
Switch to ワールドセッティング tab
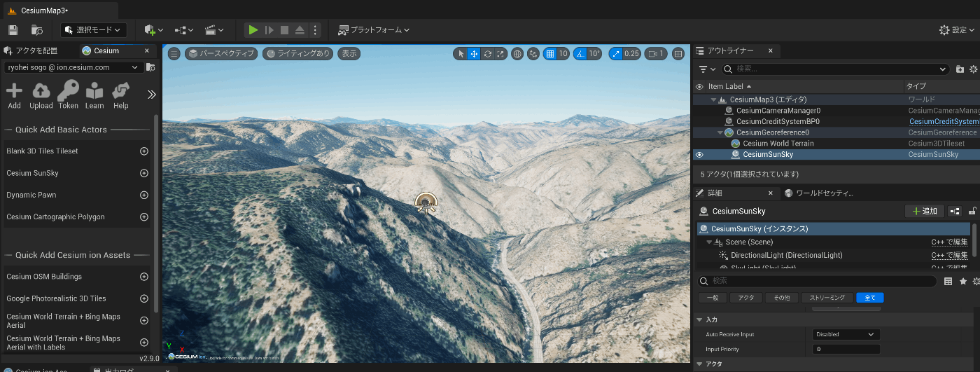pos(818,193)
